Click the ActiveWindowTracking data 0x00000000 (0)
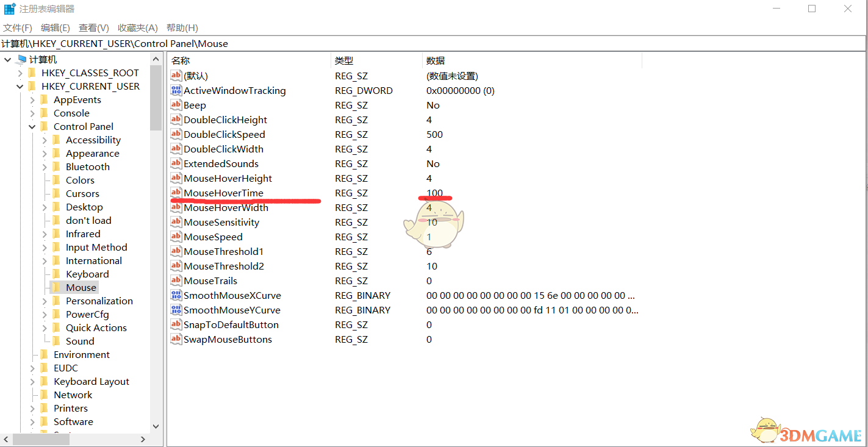The width and height of the screenshot is (868, 447). 461,90
